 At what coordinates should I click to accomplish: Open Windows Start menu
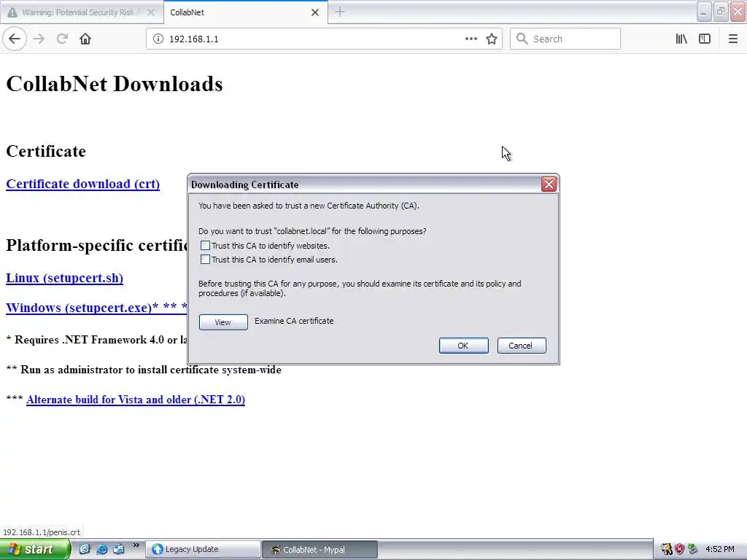coord(34,549)
